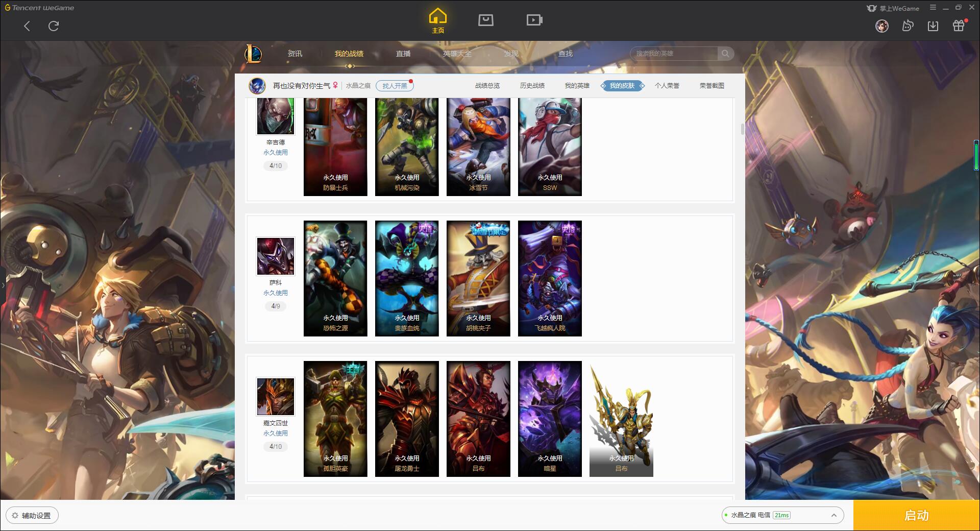Open the video live icon
980x531 pixels.
[x=534, y=20]
